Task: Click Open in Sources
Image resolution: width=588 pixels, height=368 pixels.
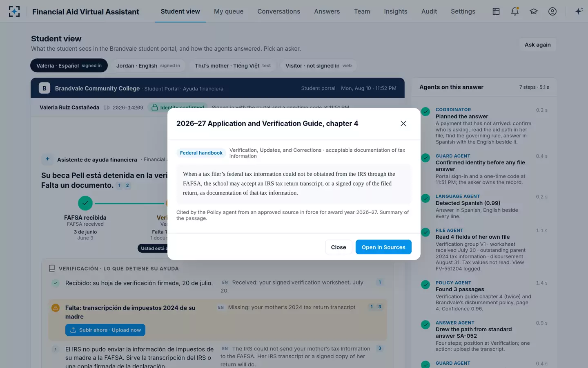Action: click(x=383, y=247)
